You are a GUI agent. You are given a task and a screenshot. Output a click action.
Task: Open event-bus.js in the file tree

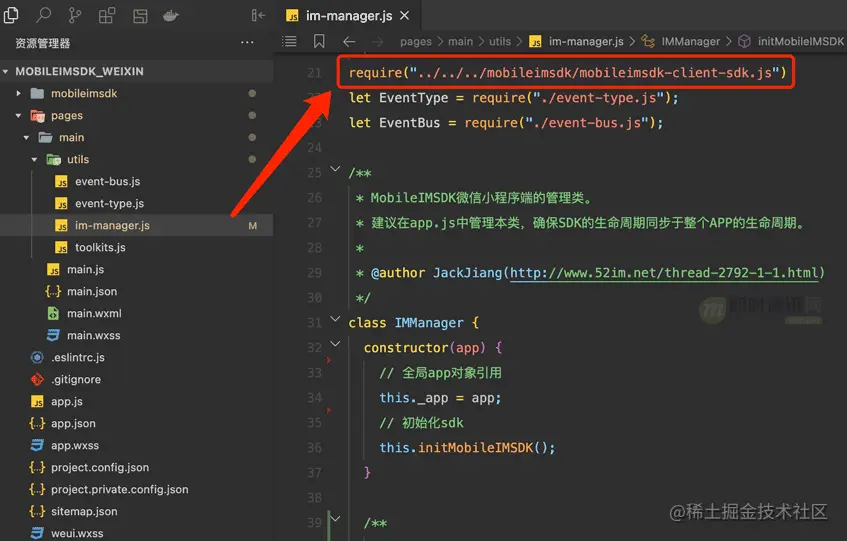coord(107,181)
